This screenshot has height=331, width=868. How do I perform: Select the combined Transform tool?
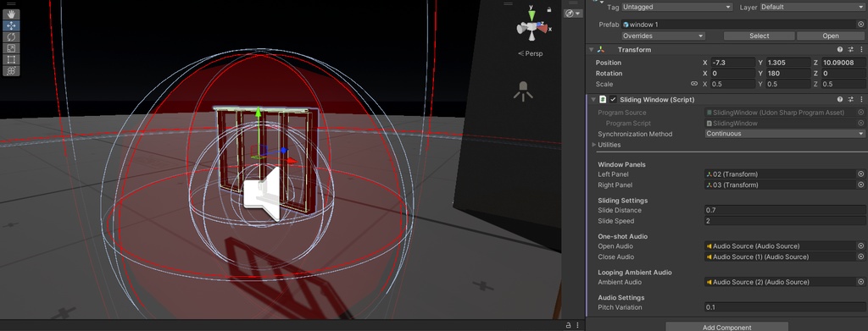[11, 71]
